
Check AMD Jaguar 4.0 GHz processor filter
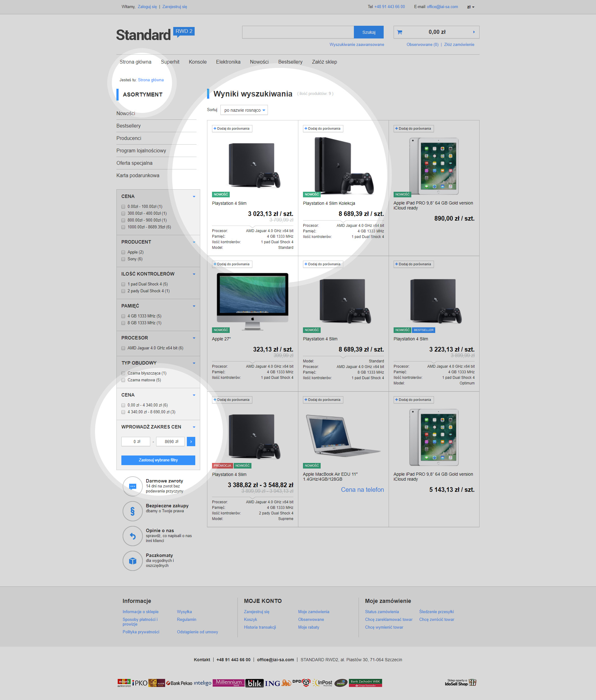pyautogui.click(x=123, y=348)
